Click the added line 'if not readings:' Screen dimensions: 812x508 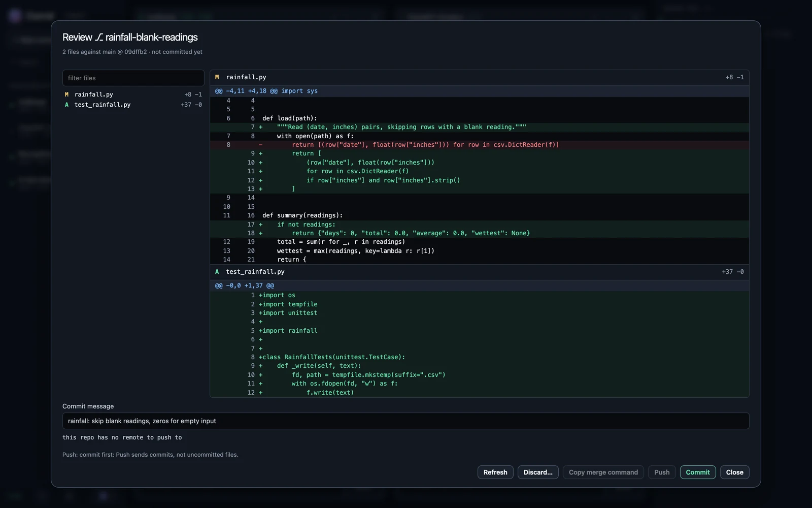[480, 225]
